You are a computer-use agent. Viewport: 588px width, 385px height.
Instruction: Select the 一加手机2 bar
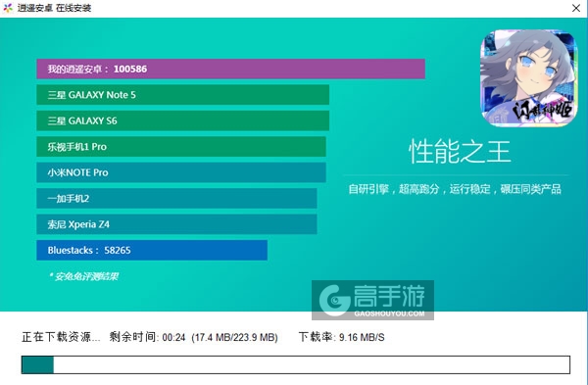[176, 198]
